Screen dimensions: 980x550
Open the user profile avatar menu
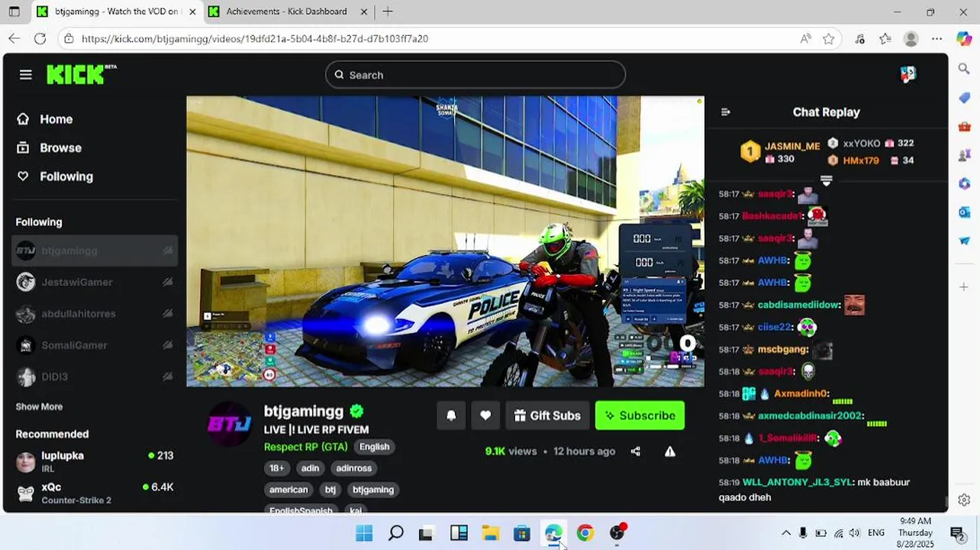click(907, 74)
